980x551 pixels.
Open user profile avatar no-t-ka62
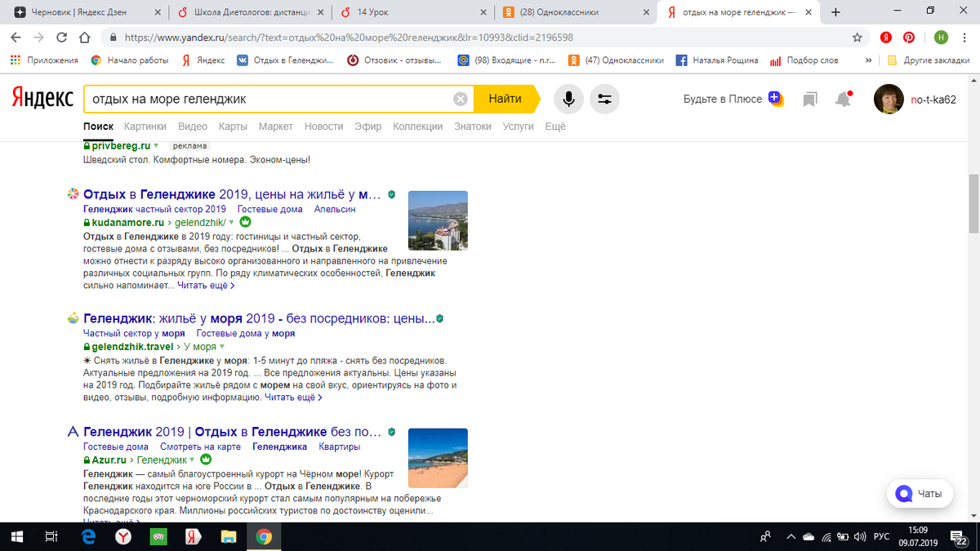(x=889, y=99)
